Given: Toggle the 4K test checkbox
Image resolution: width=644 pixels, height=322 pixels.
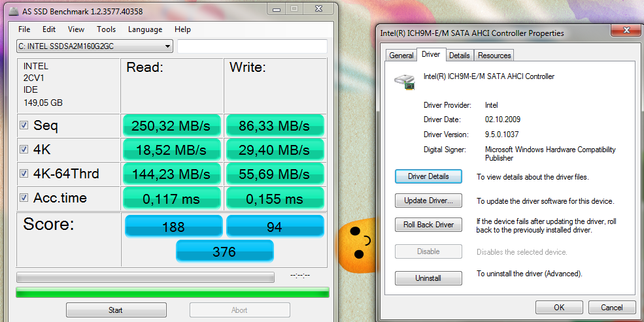Looking at the screenshot, I should click(x=24, y=150).
